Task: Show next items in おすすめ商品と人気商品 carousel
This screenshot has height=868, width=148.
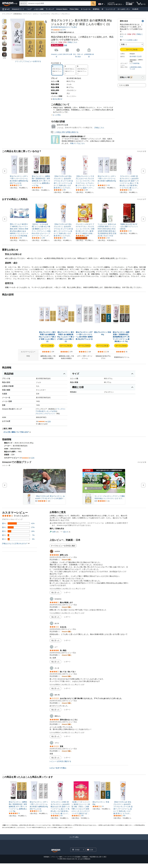Action: coord(143,219)
